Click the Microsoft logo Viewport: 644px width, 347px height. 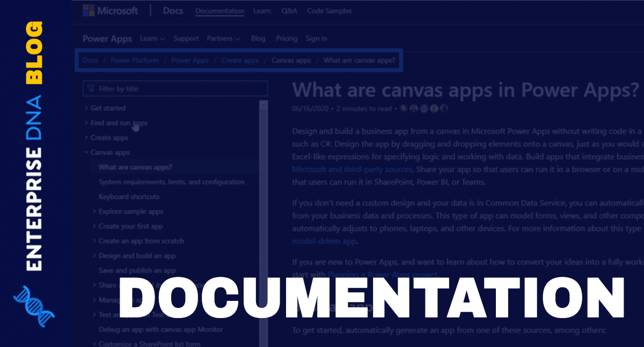(110, 11)
